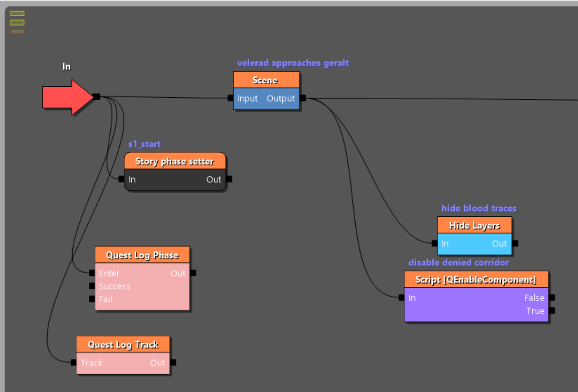The height and width of the screenshot is (392, 578).
Task: Click the red In start arrow
Action: click(x=66, y=97)
